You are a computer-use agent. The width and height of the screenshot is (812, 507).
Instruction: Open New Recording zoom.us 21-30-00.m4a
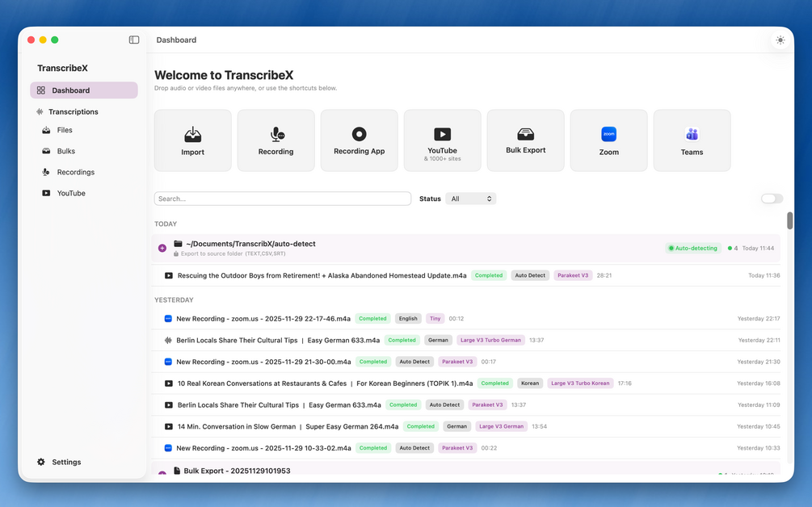(263, 362)
